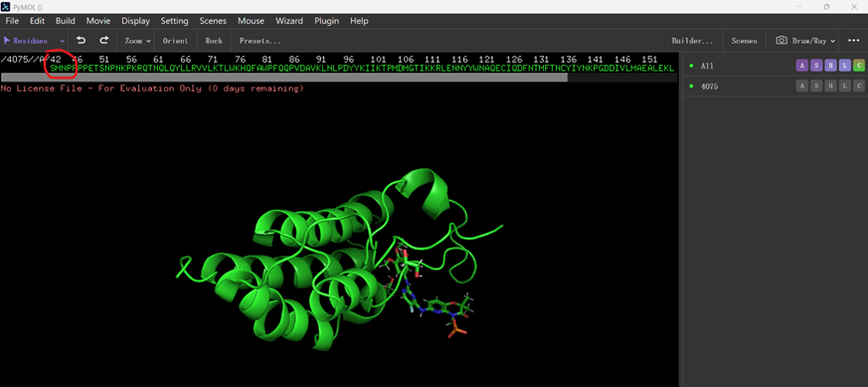Click the sequence viewer horizontal scrollbar

point(284,78)
